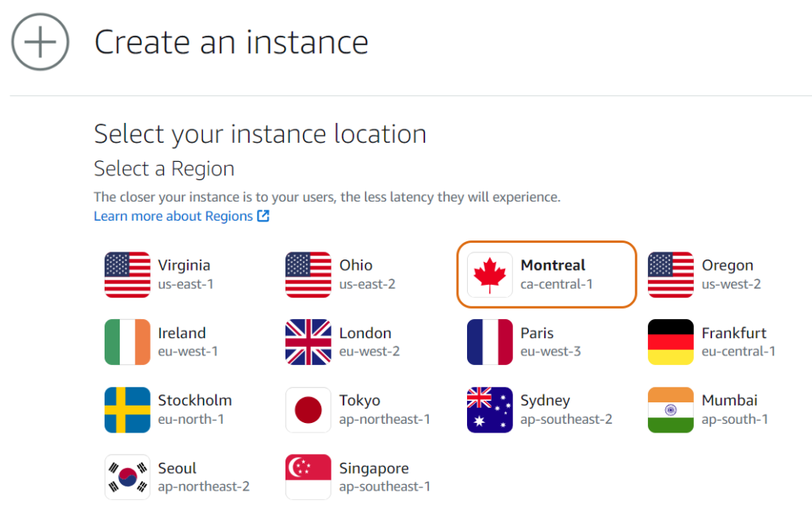Choose the French flag for Paris
Screen dimensions: 812x523
(x=489, y=342)
